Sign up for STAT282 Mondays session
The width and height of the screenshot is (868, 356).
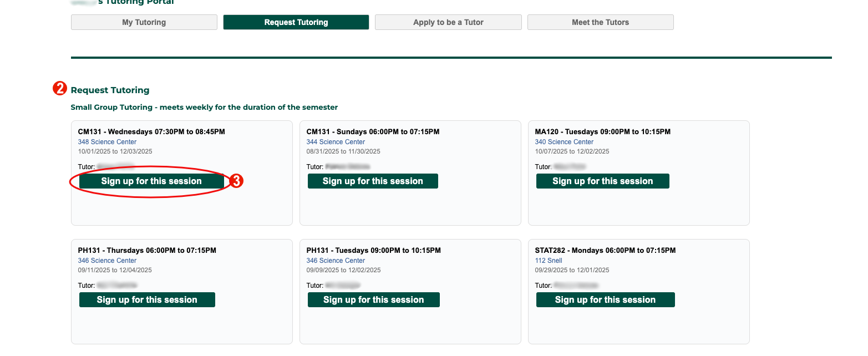click(x=605, y=299)
